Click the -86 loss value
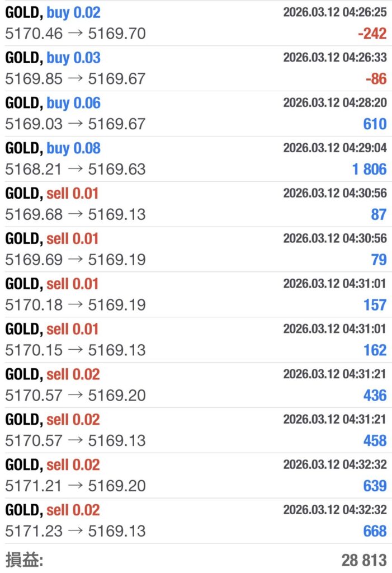 [376, 79]
